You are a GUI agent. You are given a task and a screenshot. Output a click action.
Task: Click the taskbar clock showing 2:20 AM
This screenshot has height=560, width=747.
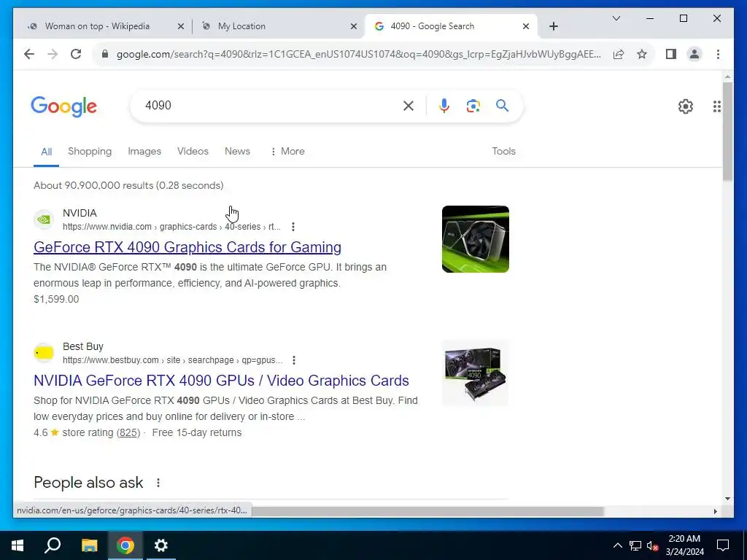pyautogui.click(x=684, y=545)
